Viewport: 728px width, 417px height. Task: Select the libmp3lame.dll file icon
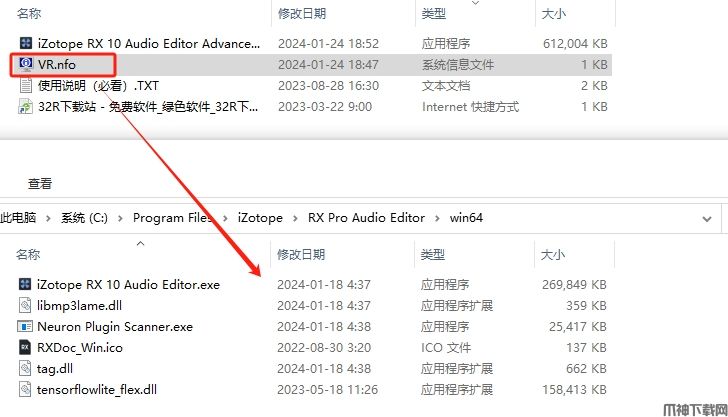pos(25,305)
